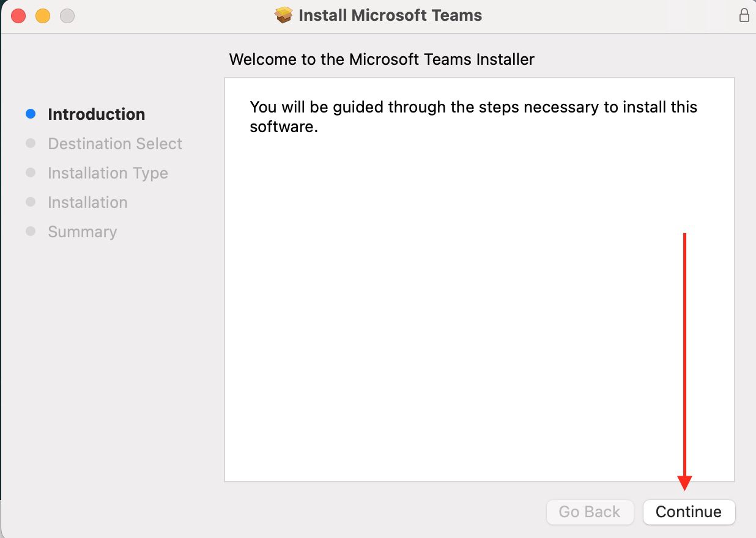Click the gray bullet beside Installation Type
This screenshot has width=756, height=538.
31,172
